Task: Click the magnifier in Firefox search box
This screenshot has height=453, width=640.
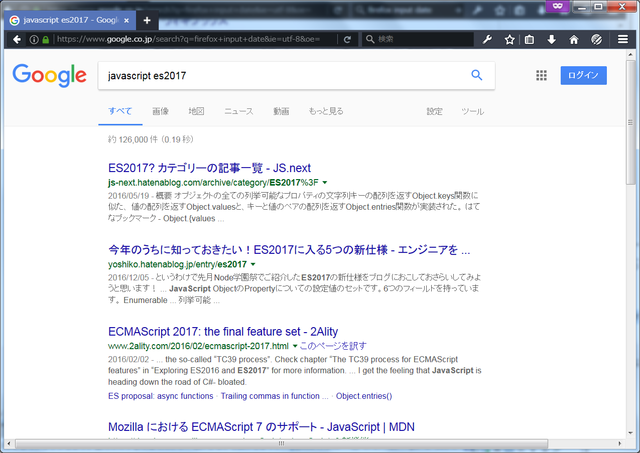Action: click(370, 39)
